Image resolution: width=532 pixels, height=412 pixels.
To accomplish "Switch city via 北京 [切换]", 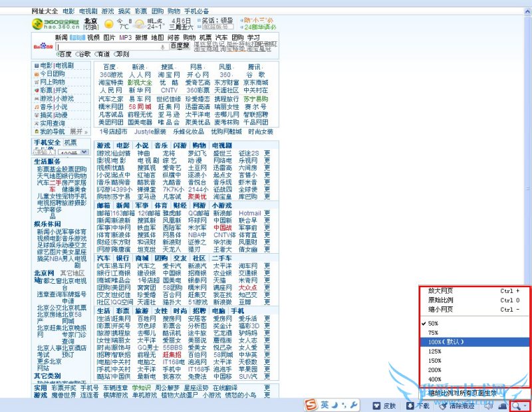I will [91, 24].
